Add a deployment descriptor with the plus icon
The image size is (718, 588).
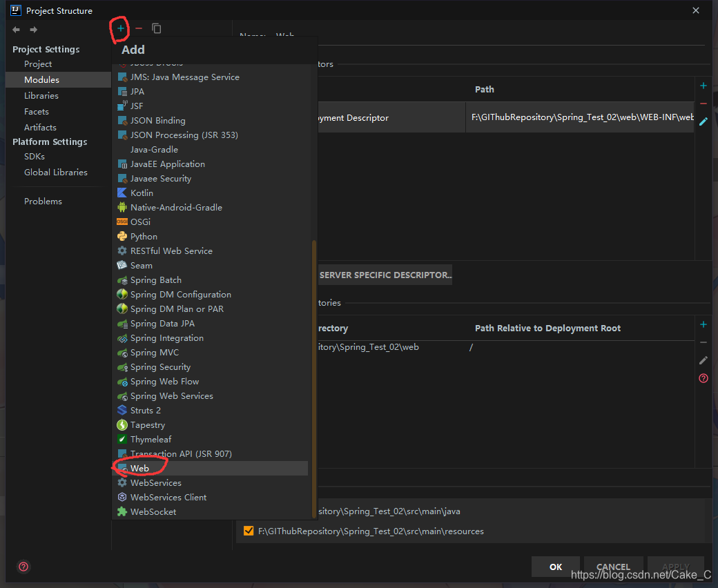pyautogui.click(x=704, y=86)
